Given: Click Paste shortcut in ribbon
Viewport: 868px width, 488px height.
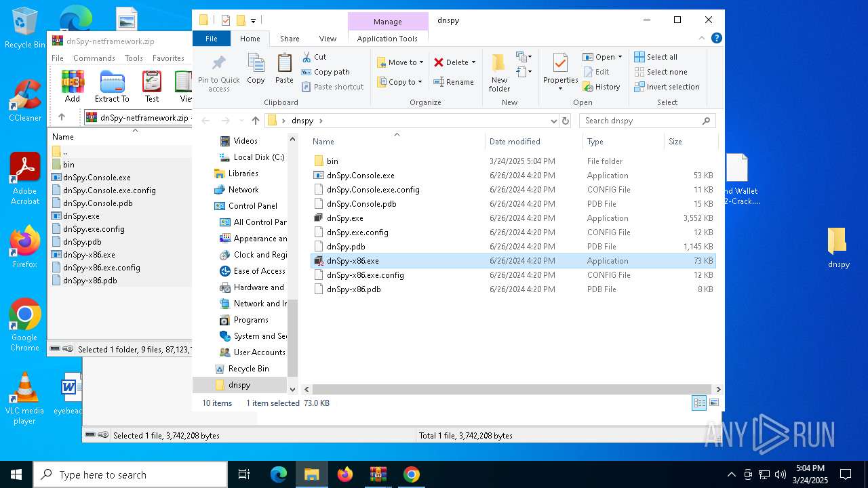Looking at the screenshot, I should [333, 87].
